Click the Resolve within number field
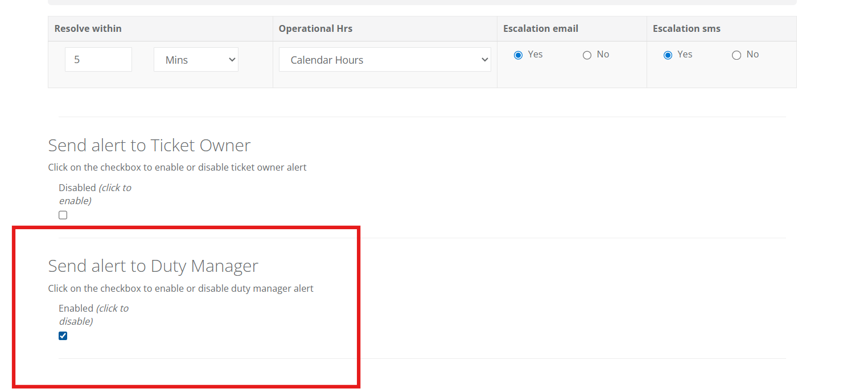 point(98,60)
